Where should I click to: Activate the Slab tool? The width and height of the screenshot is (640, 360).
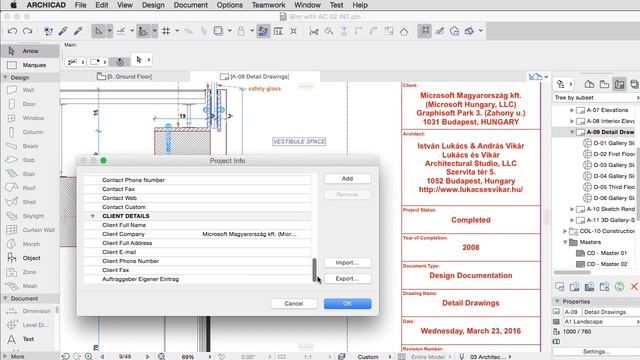pyautogui.click(x=30, y=160)
